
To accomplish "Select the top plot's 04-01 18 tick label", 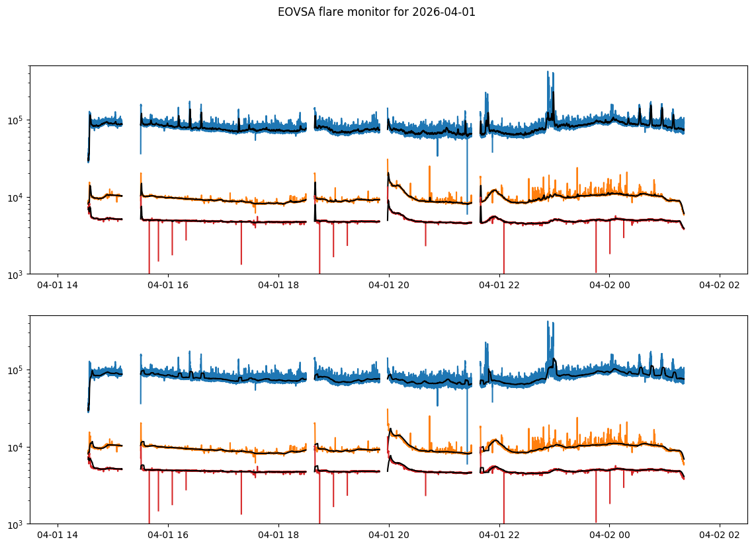I will point(278,285).
